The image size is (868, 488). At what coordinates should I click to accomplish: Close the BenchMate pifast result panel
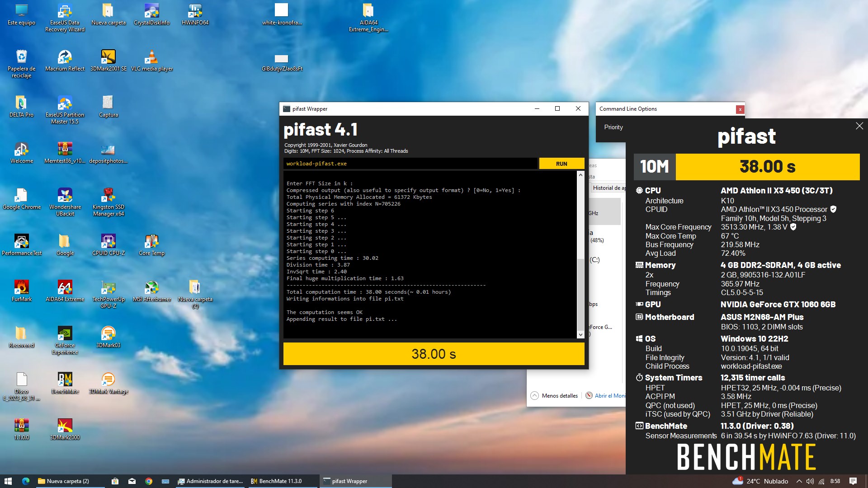pyautogui.click(x=859, y=126)
